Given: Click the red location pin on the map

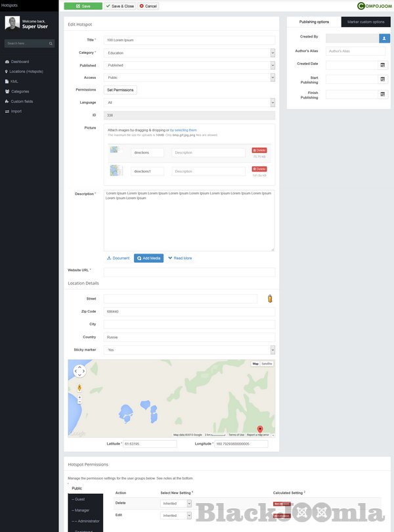Looking at the screenshot, I should (x=259, y=429).
